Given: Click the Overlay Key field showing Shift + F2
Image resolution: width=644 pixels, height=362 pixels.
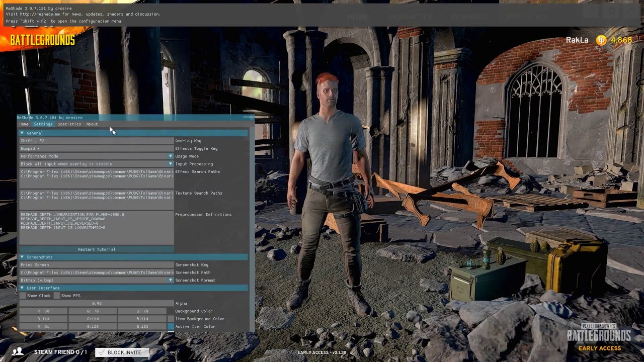Looking at the screenshot, I should (97, 141).
